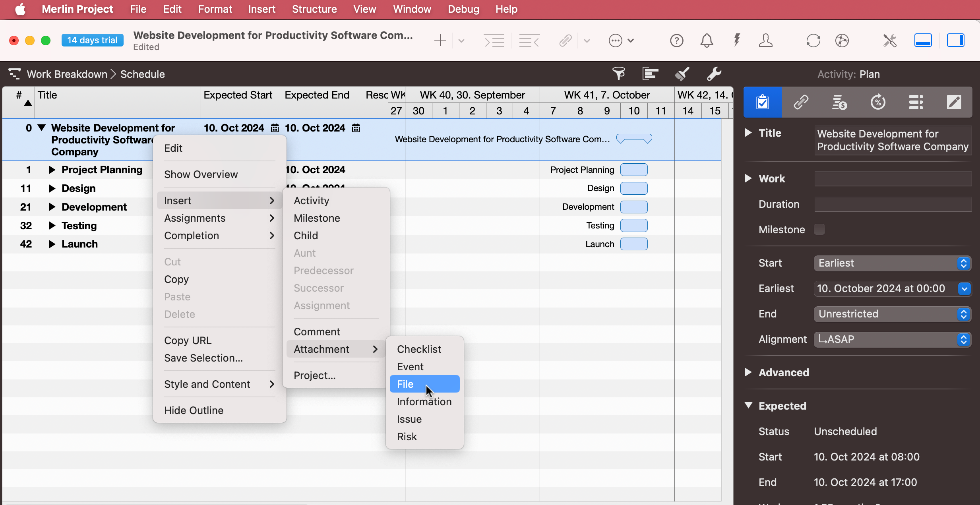
Task: Expand the Testing group row
Action: 52,226
